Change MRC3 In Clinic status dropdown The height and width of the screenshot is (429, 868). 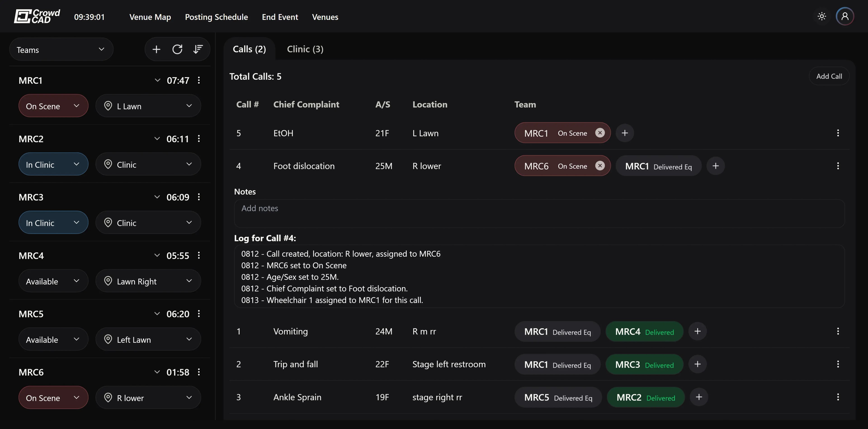tap(53, 223)
